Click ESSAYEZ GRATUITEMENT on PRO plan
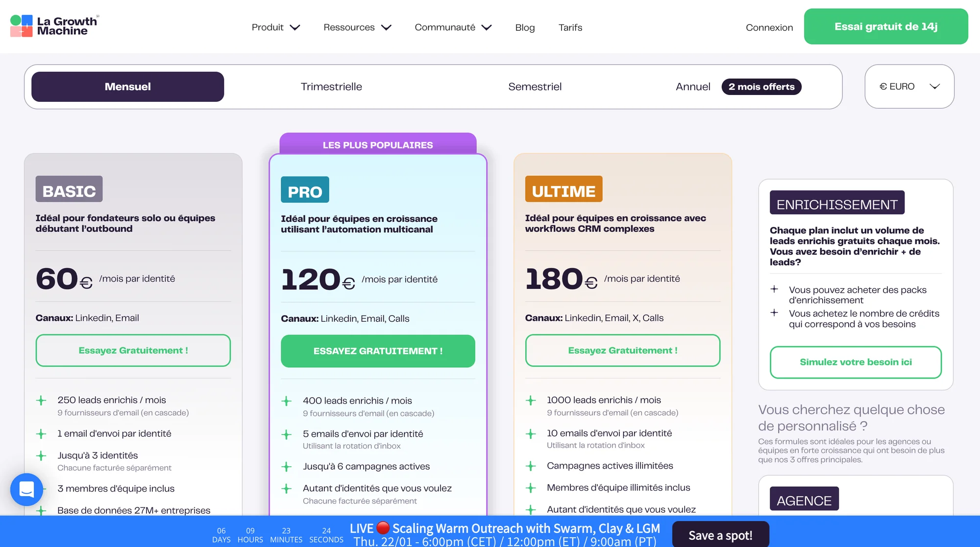 (378, 351)
